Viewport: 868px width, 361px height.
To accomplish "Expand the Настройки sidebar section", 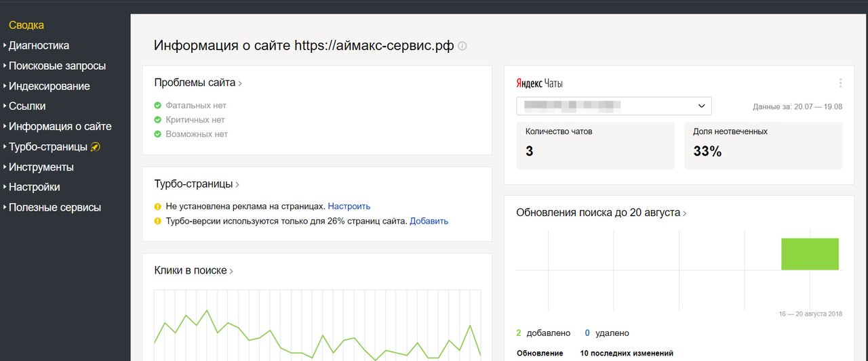I will (x=34, y=187).
